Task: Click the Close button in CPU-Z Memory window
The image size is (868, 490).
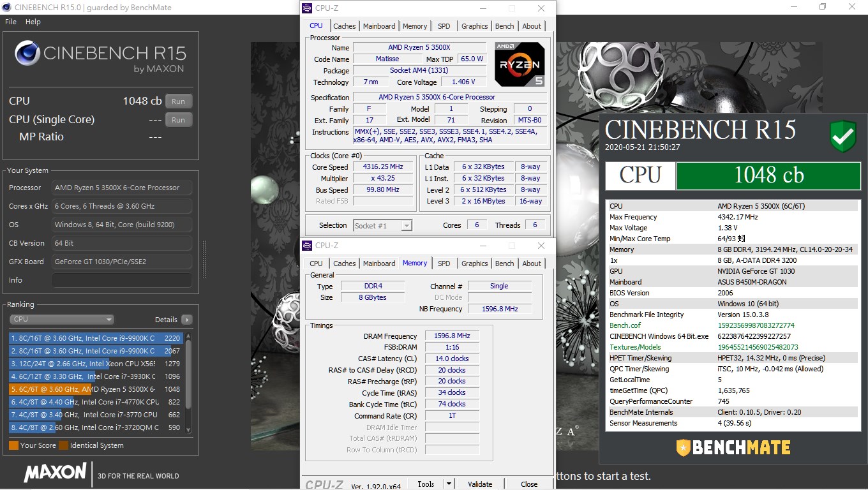Action: (x=529, y=484)
